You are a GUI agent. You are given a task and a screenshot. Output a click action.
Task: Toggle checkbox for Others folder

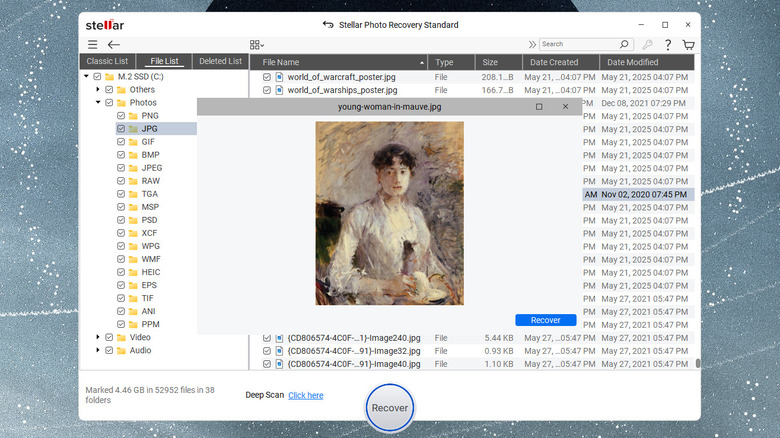click(x=109, y=90)
